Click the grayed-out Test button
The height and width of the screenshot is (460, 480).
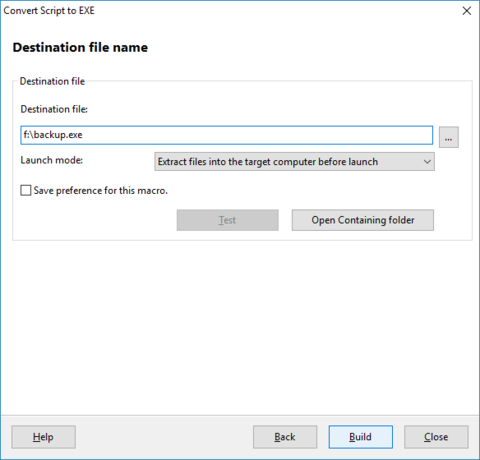(x=228, y=220)
